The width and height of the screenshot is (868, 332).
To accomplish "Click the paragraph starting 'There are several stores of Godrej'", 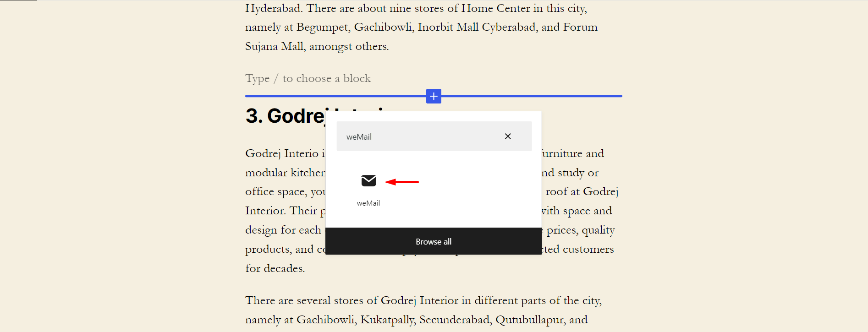I will click(x=423, y=310).
